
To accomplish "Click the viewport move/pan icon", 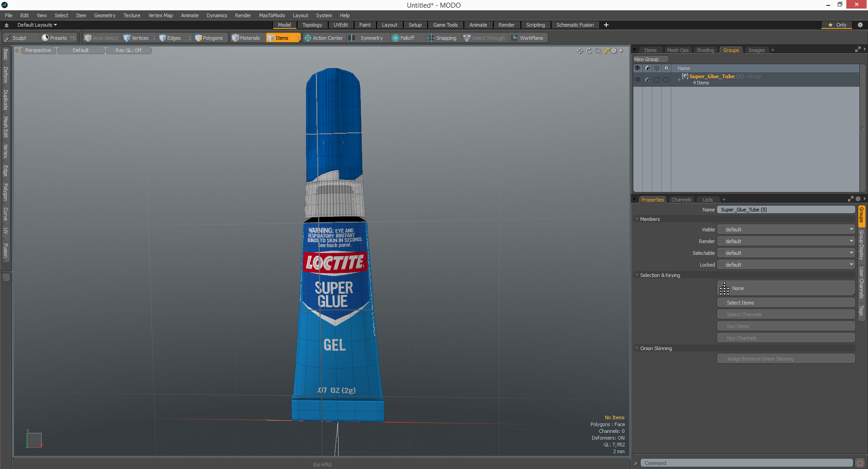I will pyautogui.click(x=580, y=51).
